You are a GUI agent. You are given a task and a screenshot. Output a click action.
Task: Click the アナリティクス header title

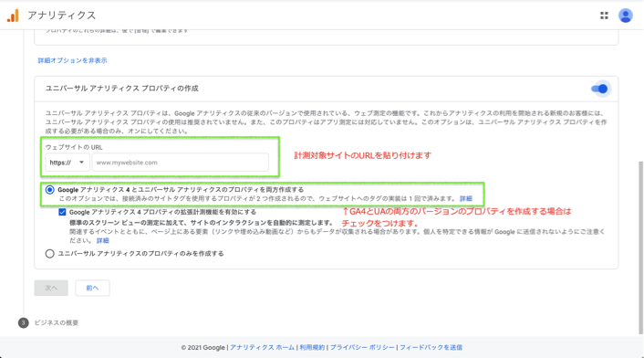pyautogui.click(x=62, y=16)
